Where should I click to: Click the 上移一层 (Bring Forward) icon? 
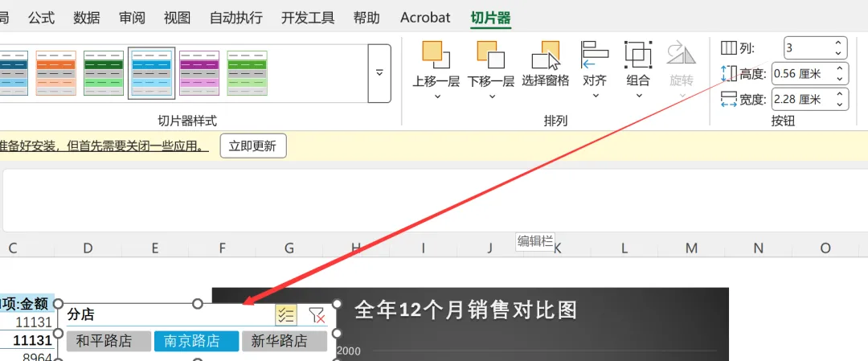(436, 55)
